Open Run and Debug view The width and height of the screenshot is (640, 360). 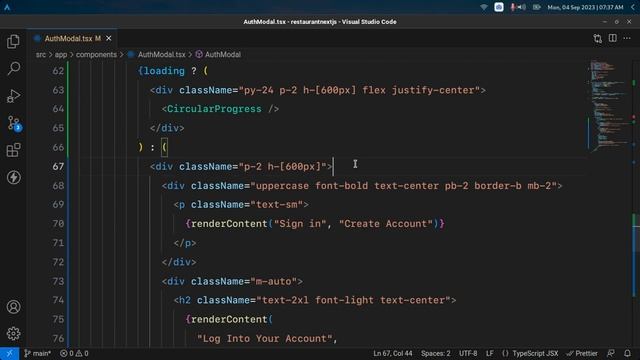pos(13,96)
